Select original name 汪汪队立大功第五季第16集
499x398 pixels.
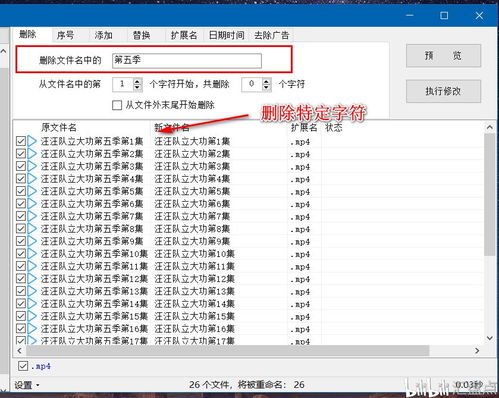[x=94, y=329]
